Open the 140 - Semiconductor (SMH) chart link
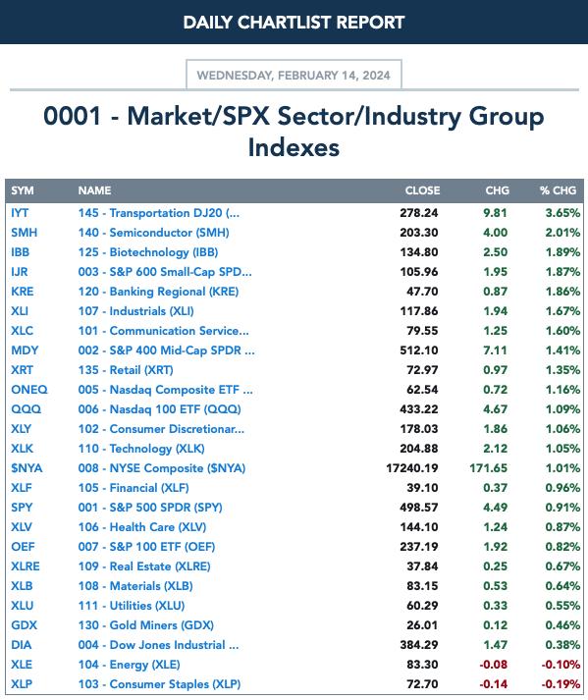The width and height of the screenshot is (588, 700). click(x=153, y=233)
